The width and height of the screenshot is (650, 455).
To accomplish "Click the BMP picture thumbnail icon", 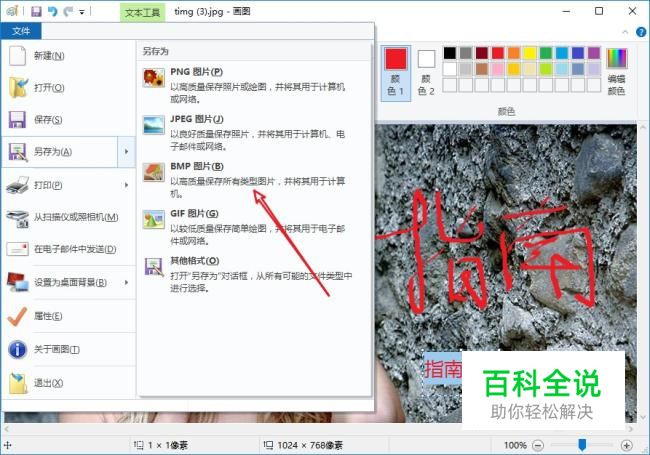I will point(154,172).
